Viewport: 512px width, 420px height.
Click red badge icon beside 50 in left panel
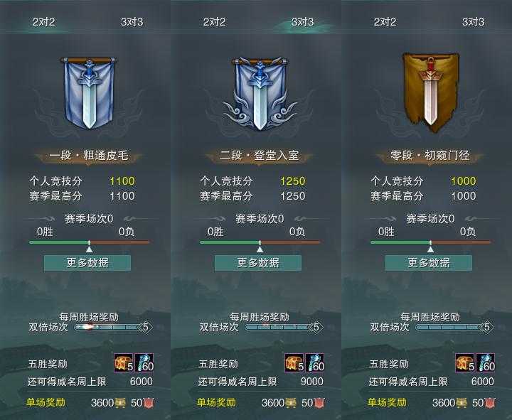click(x=149, y=403)
